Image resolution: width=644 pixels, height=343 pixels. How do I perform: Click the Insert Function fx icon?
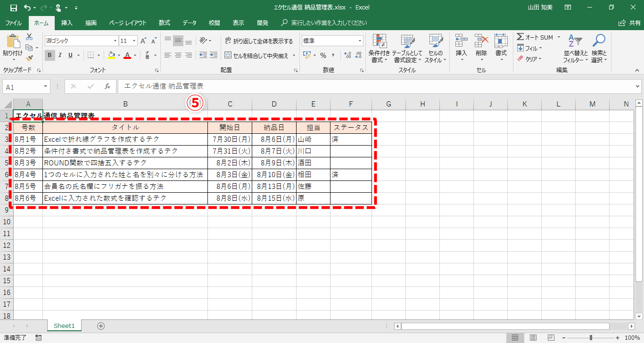[107, 87]
